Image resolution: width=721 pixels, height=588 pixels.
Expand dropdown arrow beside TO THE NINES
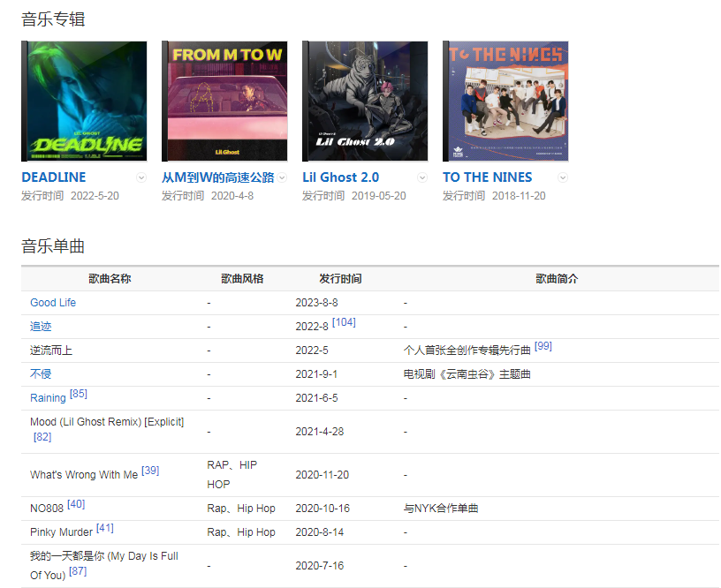coord(563,177)
